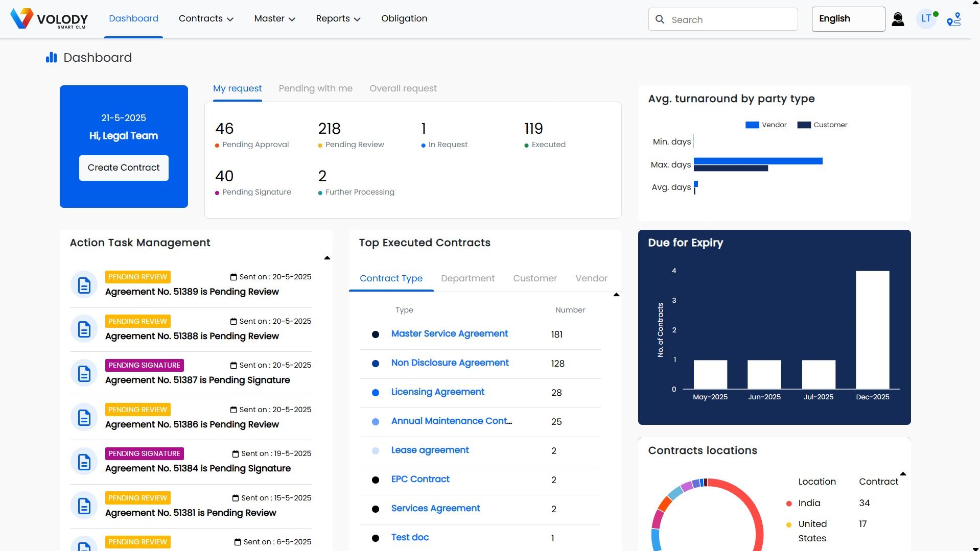Image resolution: width=980 pixels, height=551 pixels.
Task: Click the Volody Smart CLM logo
Action: pos(49,19)
